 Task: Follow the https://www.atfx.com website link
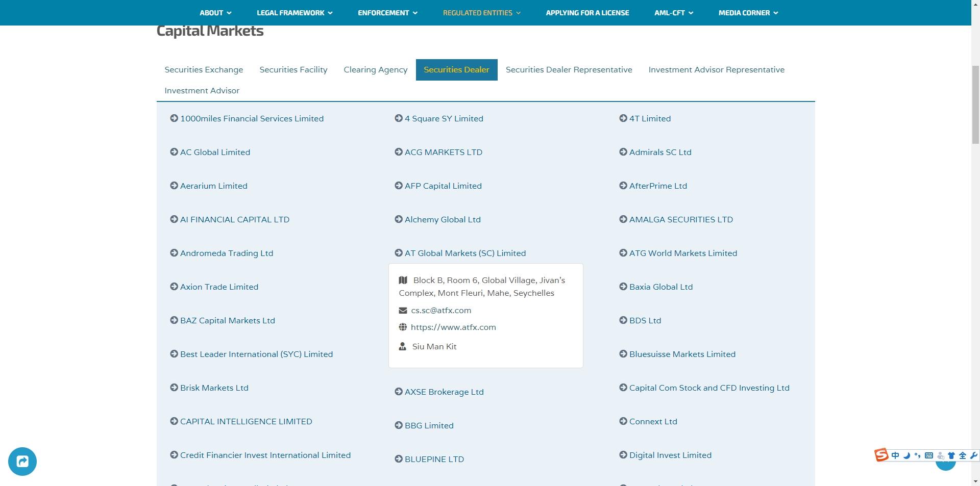453,327
